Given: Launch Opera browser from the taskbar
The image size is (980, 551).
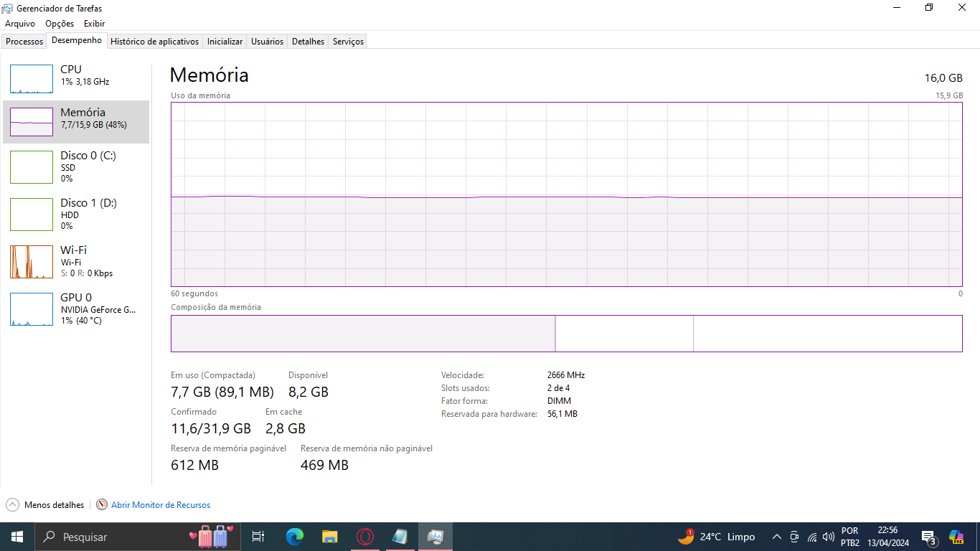Looking at the screenshot, I should click(x=365, y=537).
